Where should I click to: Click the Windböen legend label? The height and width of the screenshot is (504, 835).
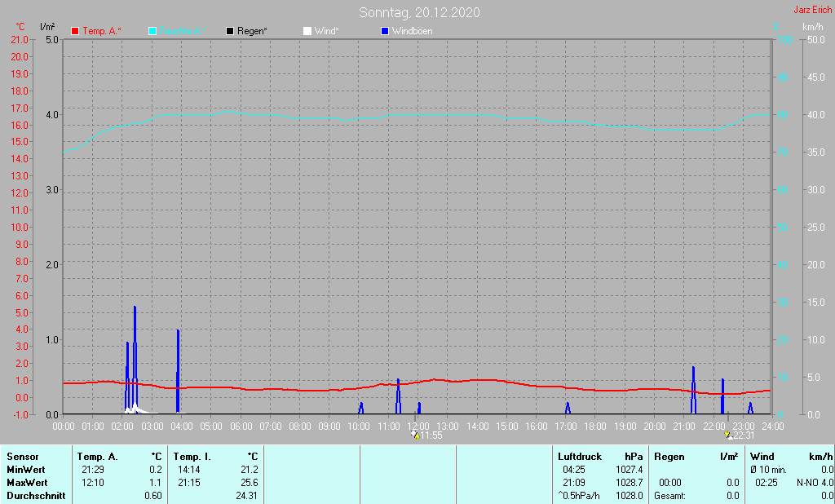(x=412, y=31)
